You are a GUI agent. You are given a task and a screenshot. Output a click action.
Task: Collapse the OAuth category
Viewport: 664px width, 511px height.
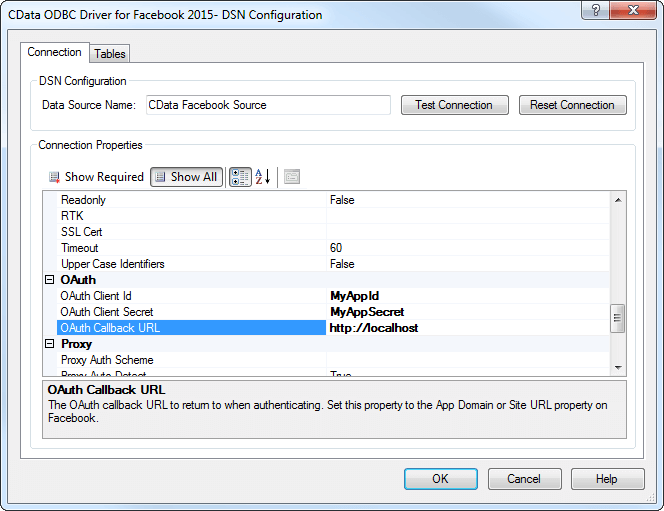point(50,280)
